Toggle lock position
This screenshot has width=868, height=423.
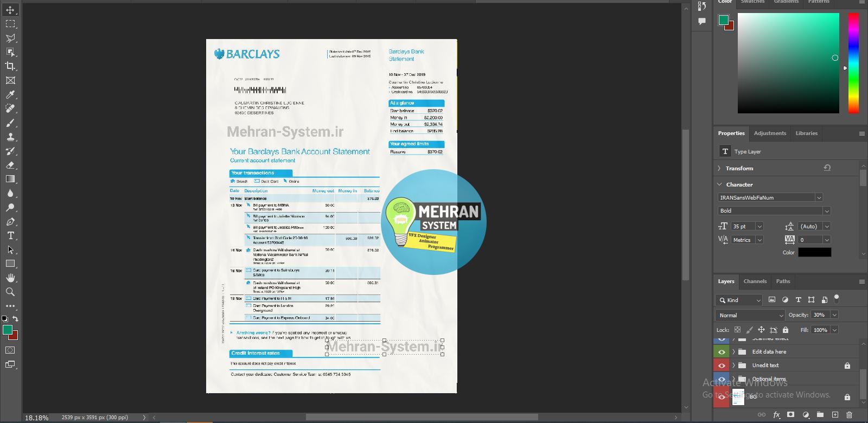(761, 330)
